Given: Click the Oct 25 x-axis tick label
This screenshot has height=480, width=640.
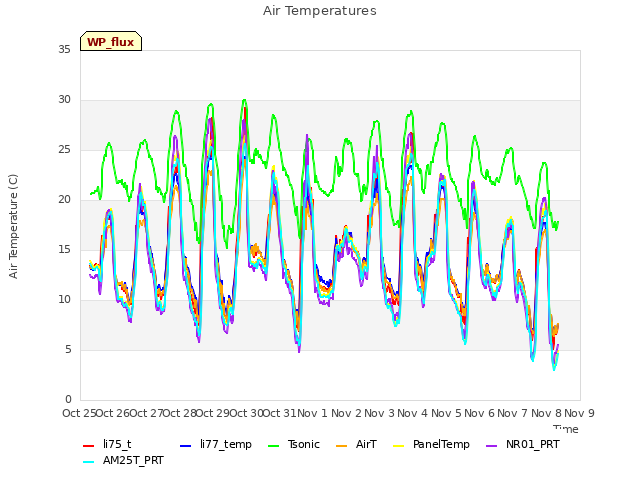Looking at the screenshot, I should click(x=79, y=413).
